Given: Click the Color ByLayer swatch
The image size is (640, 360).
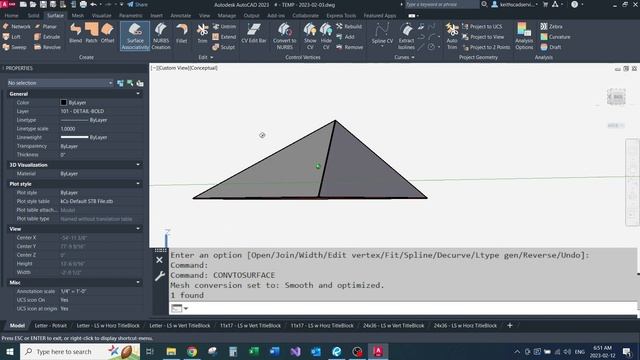Looking at the screenshot, I should click(x=63, y=102).
